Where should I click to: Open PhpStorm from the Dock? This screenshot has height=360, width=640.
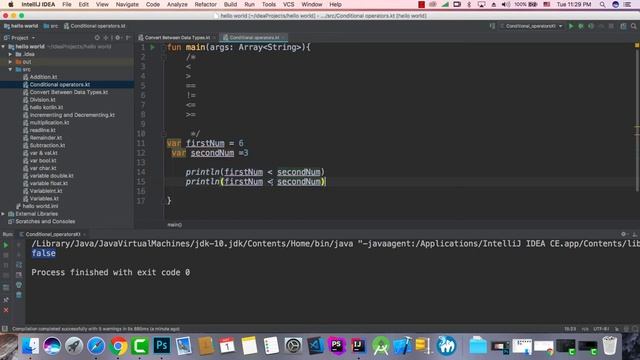coord(337,346)
